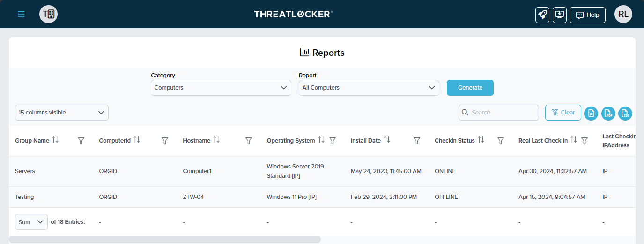
Task: Open Hostname column filter
Action: click(x=249, y=141)
